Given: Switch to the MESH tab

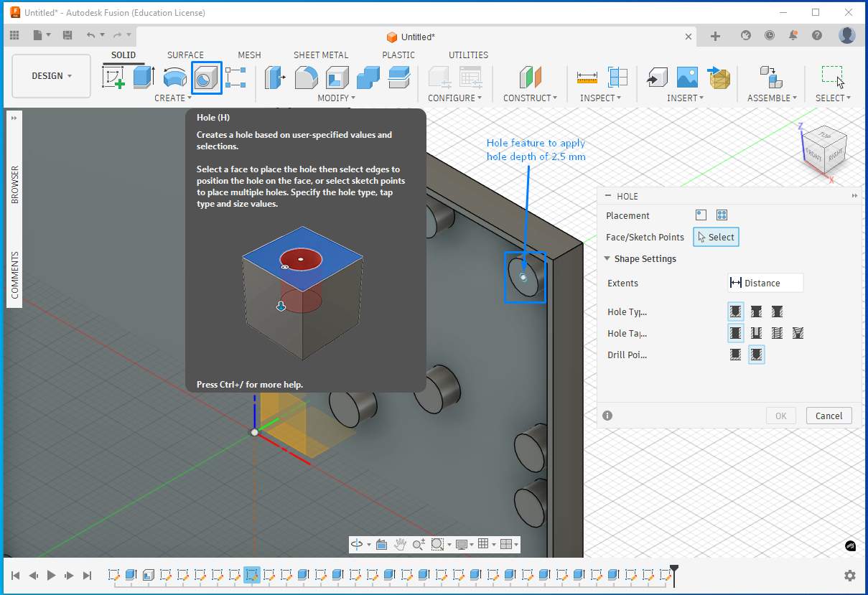Looking at the screenshot, I should 249,55.
